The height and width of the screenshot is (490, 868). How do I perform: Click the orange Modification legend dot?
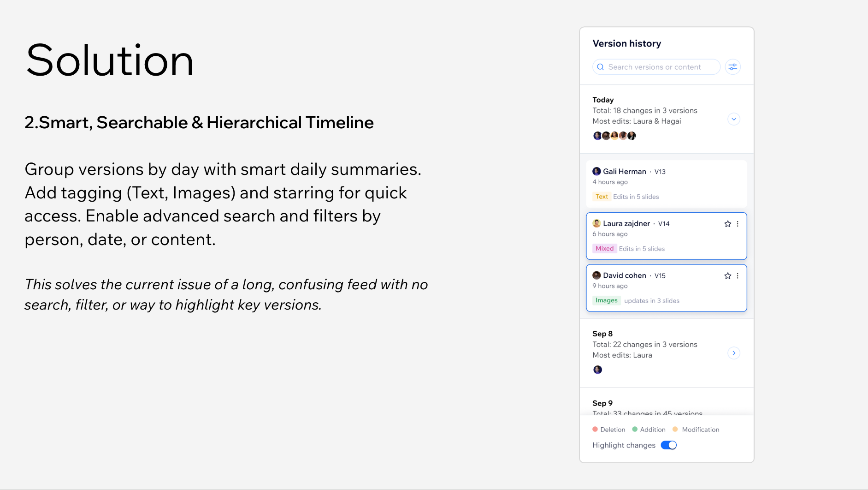click(675, 430)
